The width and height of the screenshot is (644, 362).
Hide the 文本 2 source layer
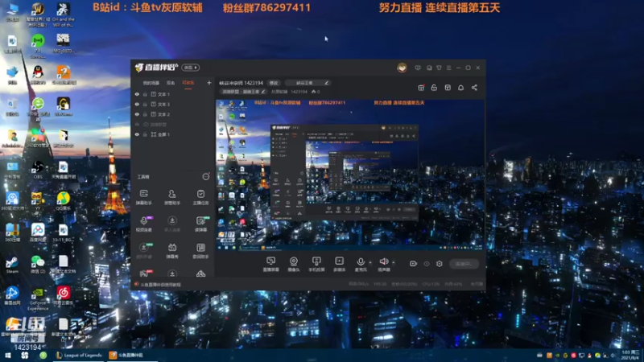(x=137, y=114)
